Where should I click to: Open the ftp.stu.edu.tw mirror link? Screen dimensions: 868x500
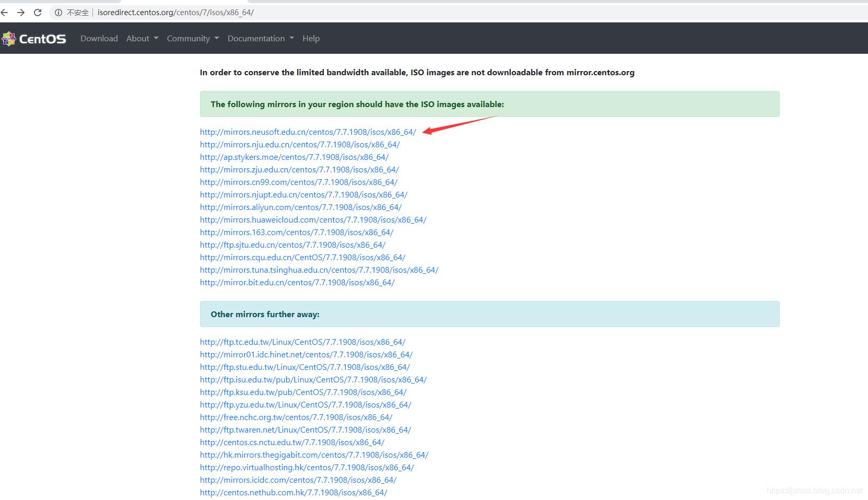pyautogui.click(x=305, y=367)
